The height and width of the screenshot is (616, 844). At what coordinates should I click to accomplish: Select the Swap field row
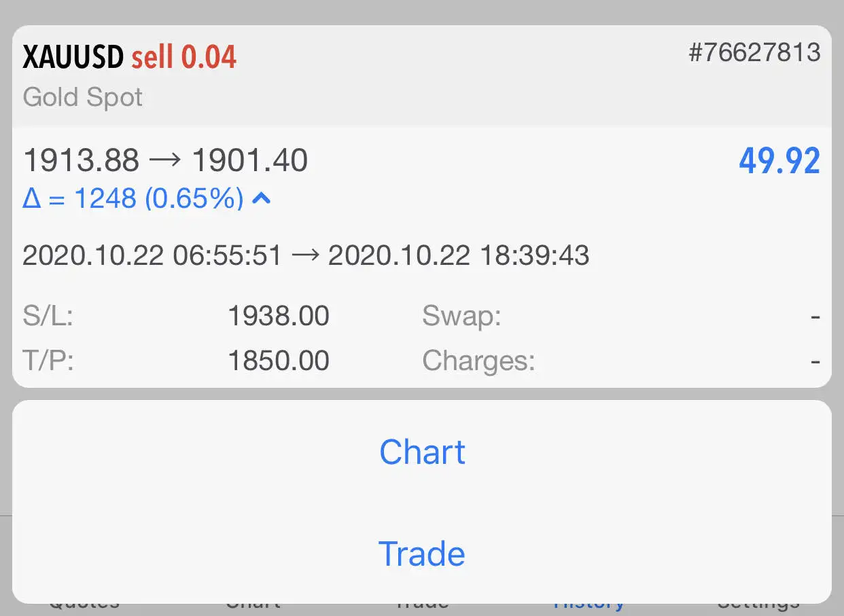(621, 316)
